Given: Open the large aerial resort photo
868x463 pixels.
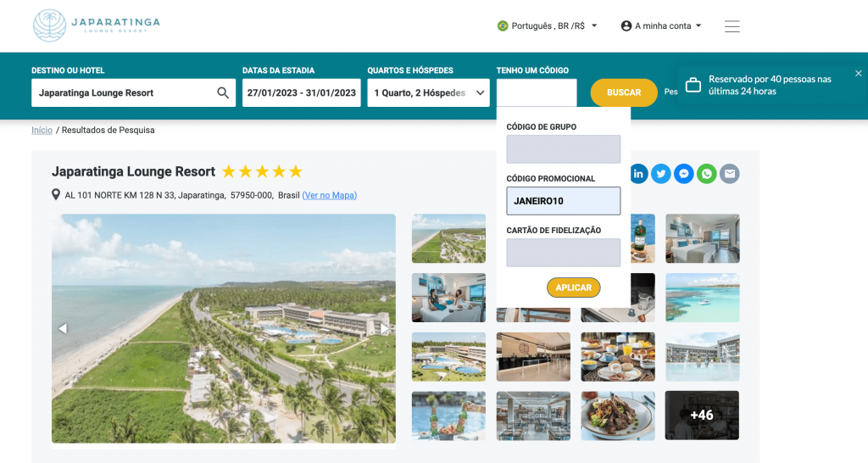Looking at the screenshot, I should coord(224,328).
